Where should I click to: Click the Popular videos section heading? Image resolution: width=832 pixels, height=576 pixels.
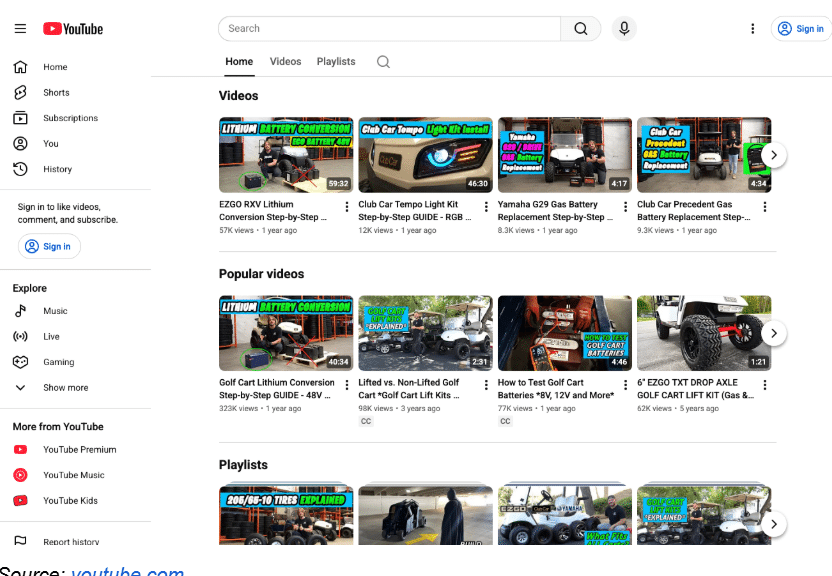pos(262,274)
